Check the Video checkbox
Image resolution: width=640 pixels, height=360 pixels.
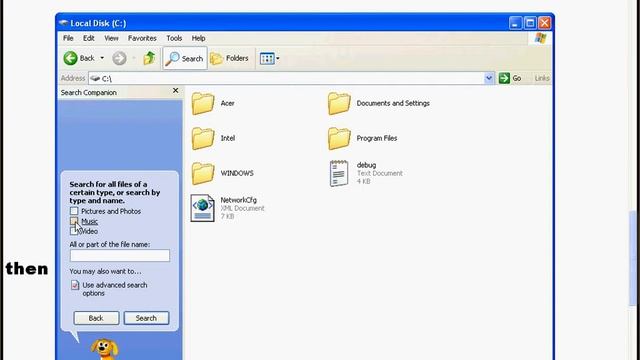(x=73, y=231)
